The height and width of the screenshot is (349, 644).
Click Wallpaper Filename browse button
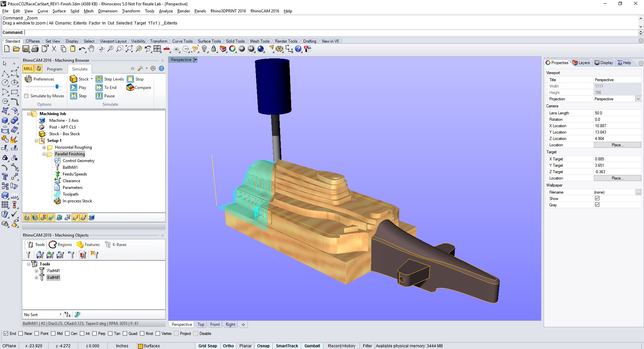click(638, 192)
